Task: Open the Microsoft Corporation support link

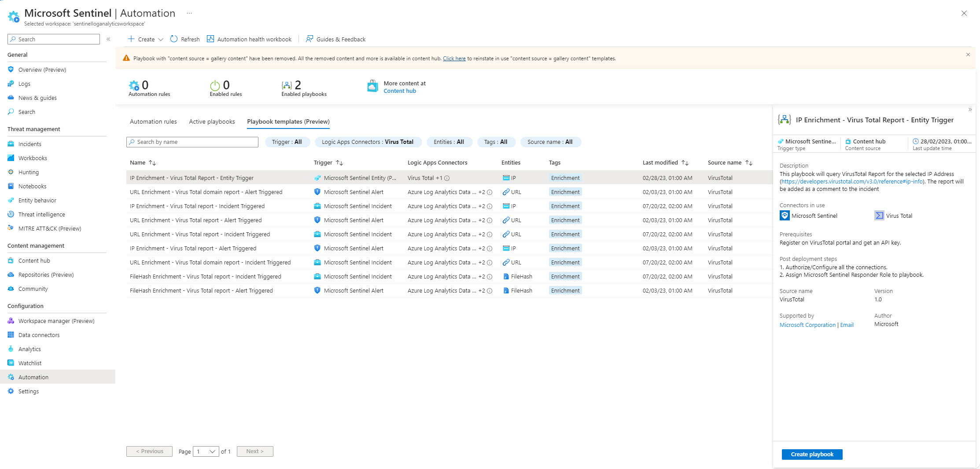Action: pyautogui.click(x=807, y=325)
